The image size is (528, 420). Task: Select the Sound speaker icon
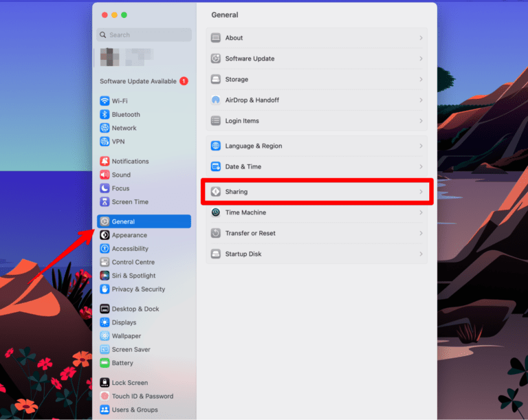point(104,175)
